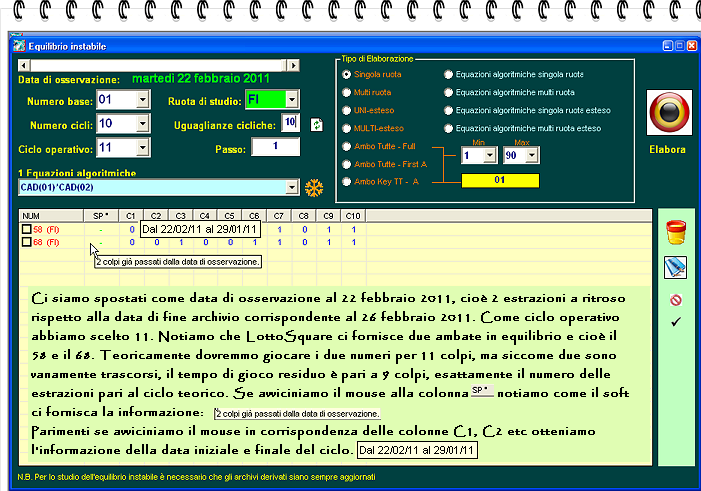Check the box for row 58 (FI)
701x491 pixels.
coord(26,229)
